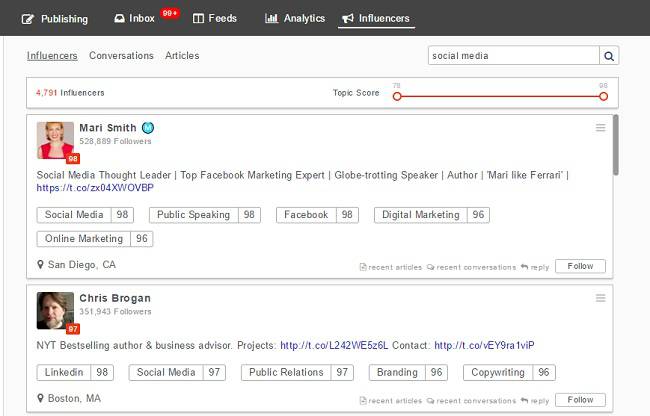
Task: Follow Mari Smith
Action: (x=580, y=266)
